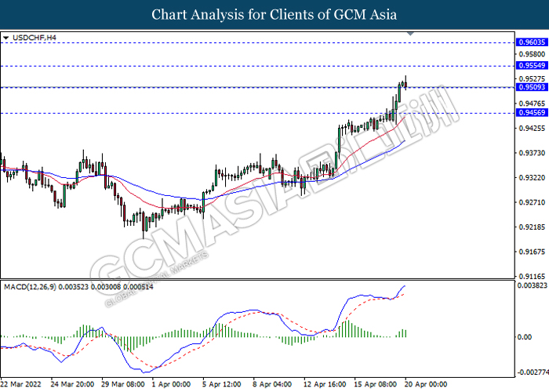
Task: Click the 8 Apr 04:00 date label
Action: (x=272, y=384)
